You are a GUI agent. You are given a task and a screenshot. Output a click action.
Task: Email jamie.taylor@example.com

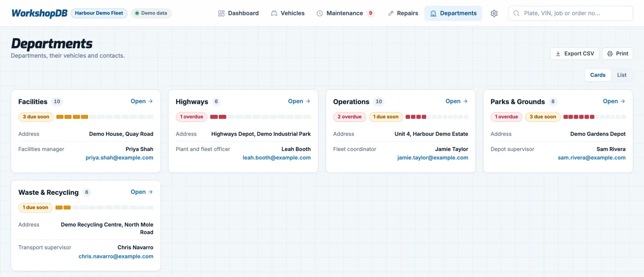click(433, 158)
